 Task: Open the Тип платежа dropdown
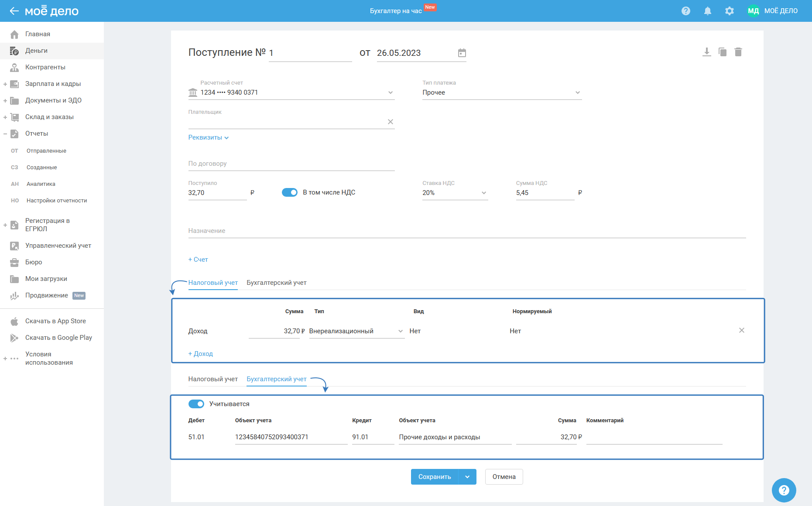click(x=502, y=92)
